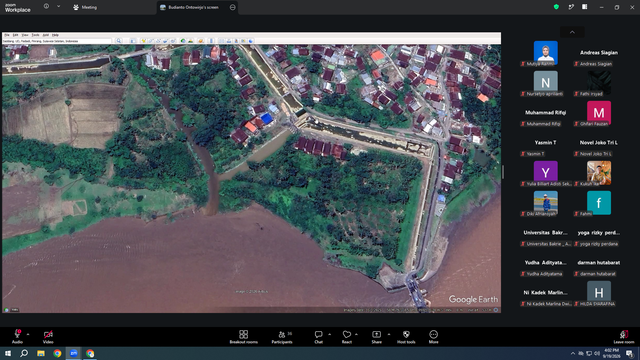Open the View menu in Google Earth
Screen dimensions: 640x360
point(25,35)
